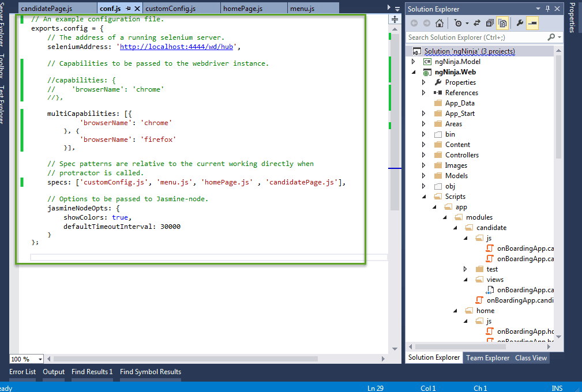This screenshot has height=392, width=582.
Task: Select the home folder under modules
Action: [485, 311]
